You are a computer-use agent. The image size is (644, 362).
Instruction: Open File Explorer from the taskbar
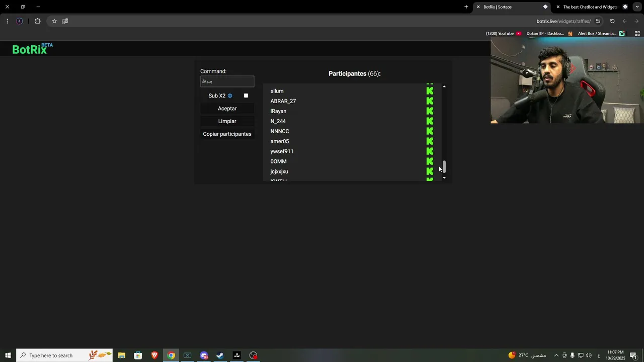point(121,355)
